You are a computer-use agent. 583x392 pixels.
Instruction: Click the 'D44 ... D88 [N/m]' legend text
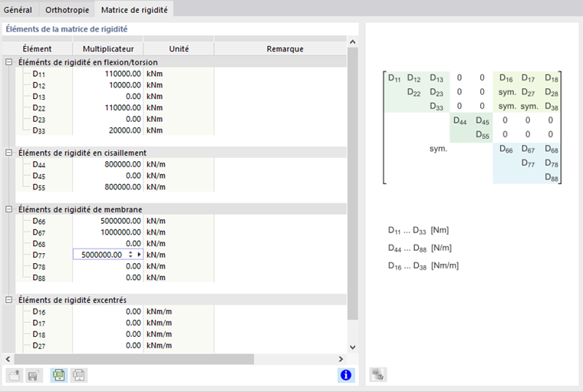(x=420, y=248)
